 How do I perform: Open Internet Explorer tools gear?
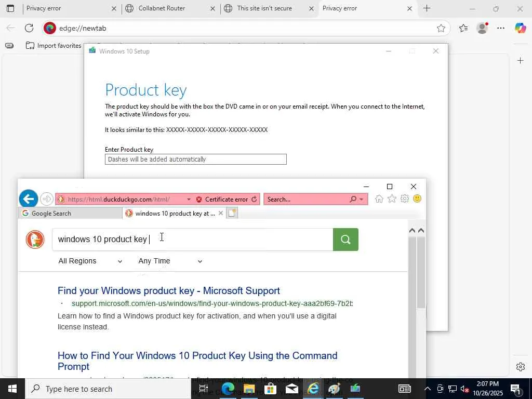404,199
